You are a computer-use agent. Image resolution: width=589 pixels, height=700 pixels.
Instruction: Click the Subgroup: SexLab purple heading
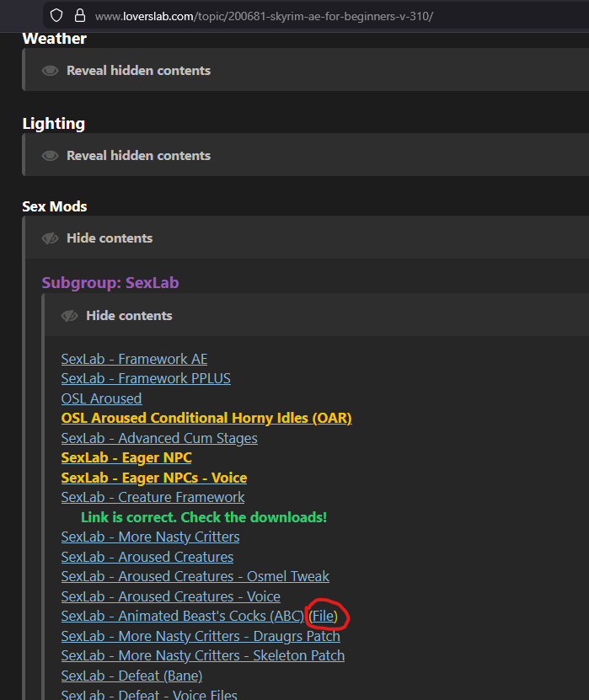tap(110, 283)
